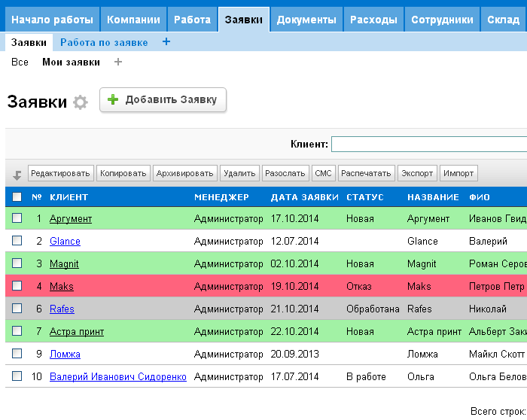
Task: Switch to the Документы tab
Action: click(x=306, y=20)
